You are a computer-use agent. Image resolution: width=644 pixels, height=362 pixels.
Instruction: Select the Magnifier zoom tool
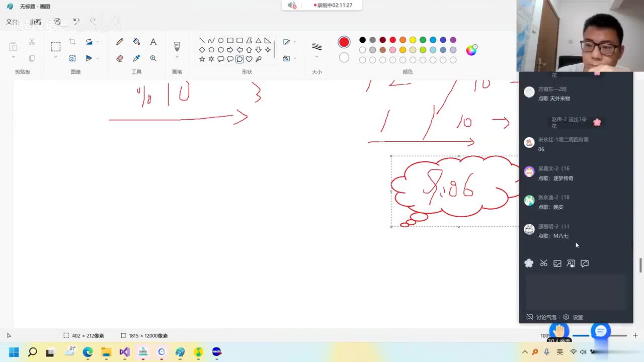[x=153, y=58]
